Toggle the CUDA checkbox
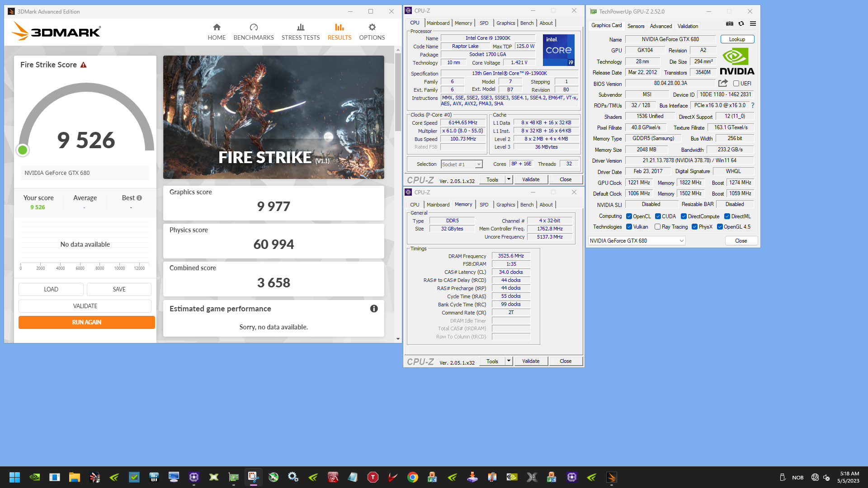The image size is (868, 488). pos(658,216)
